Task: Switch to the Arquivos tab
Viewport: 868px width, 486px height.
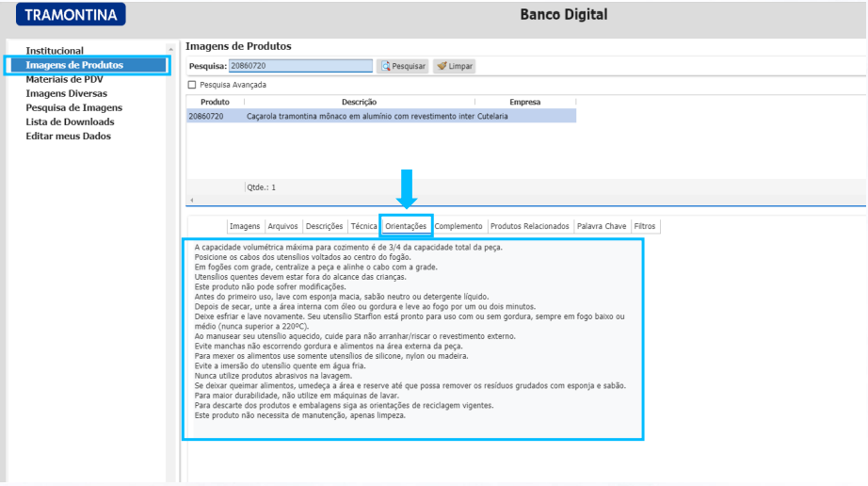Action: 282,226
